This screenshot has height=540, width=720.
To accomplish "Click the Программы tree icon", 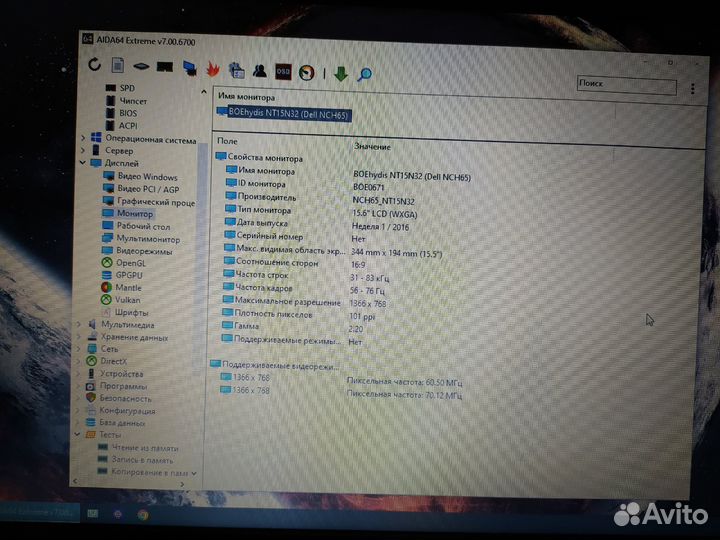I will coord(91,386).
